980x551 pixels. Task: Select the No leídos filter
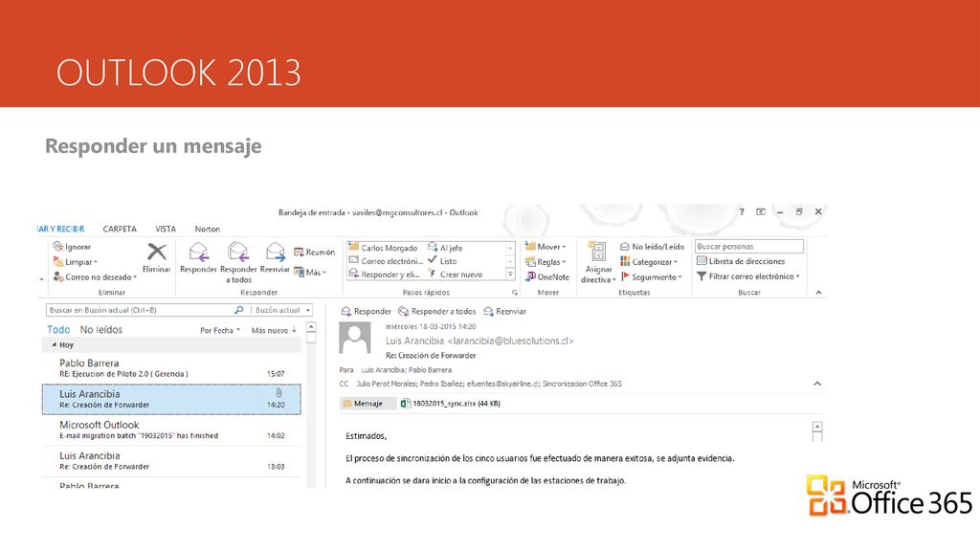[x=101, y=329]
